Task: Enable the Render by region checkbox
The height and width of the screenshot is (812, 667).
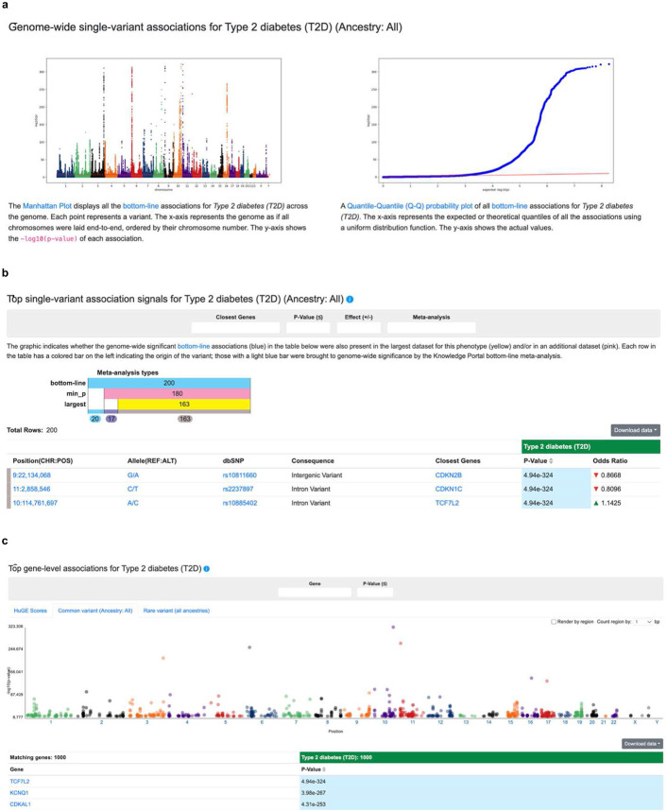Action: pyautogui.click(x=554, y=621)
